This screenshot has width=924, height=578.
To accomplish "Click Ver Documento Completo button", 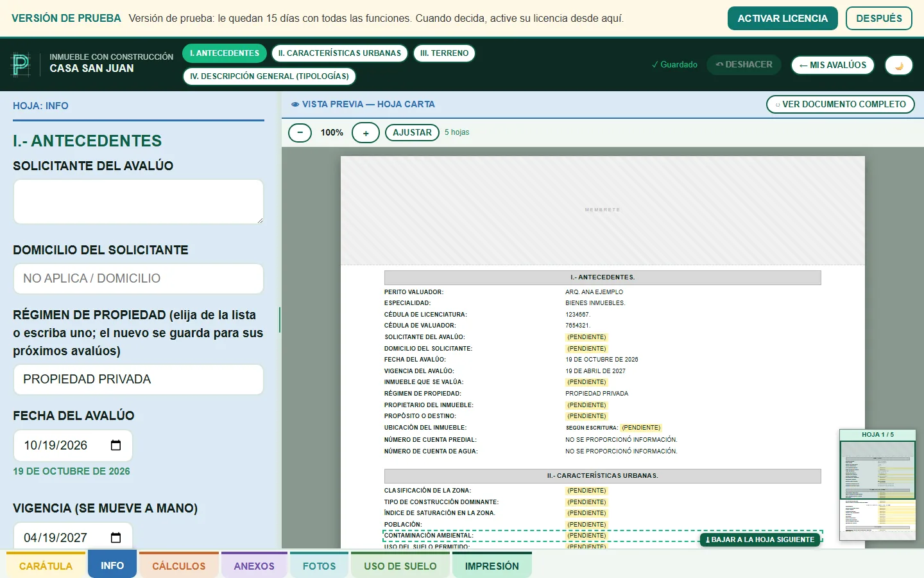I will 840,104.
